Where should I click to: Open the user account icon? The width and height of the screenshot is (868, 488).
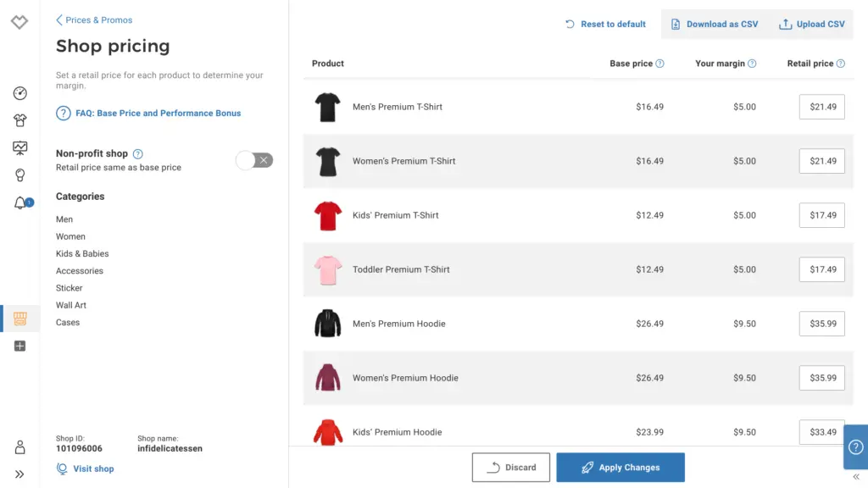(20, 447)
